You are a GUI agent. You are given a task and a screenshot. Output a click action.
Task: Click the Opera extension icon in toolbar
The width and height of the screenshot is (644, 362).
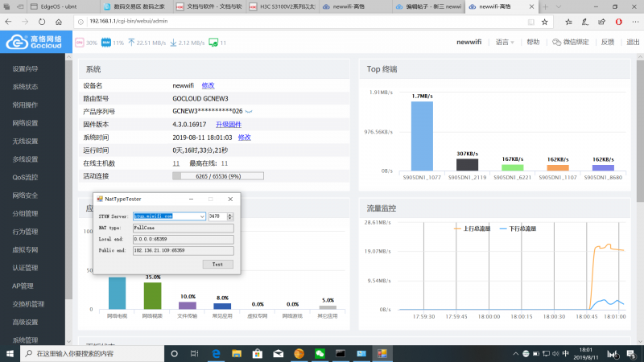(x=618, y=22)
